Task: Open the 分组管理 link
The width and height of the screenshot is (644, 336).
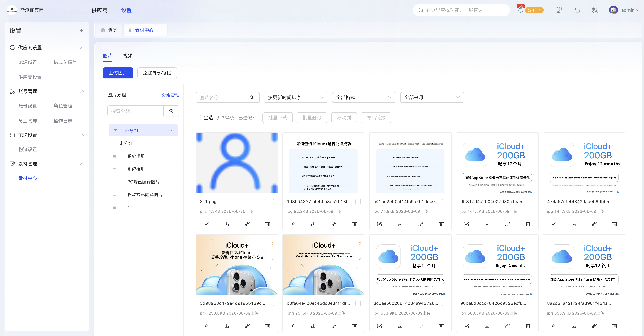Action: point(170,95)
